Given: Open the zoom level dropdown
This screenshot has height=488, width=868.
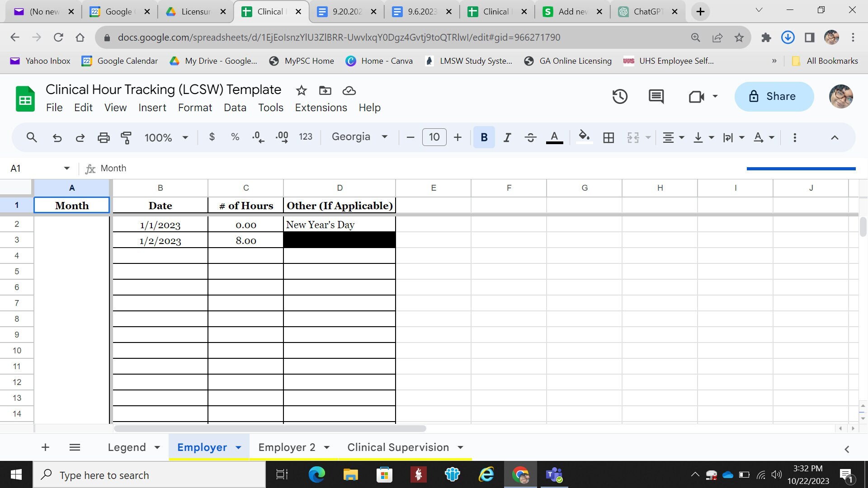Looking at the screenshot, I should [166, 137].
